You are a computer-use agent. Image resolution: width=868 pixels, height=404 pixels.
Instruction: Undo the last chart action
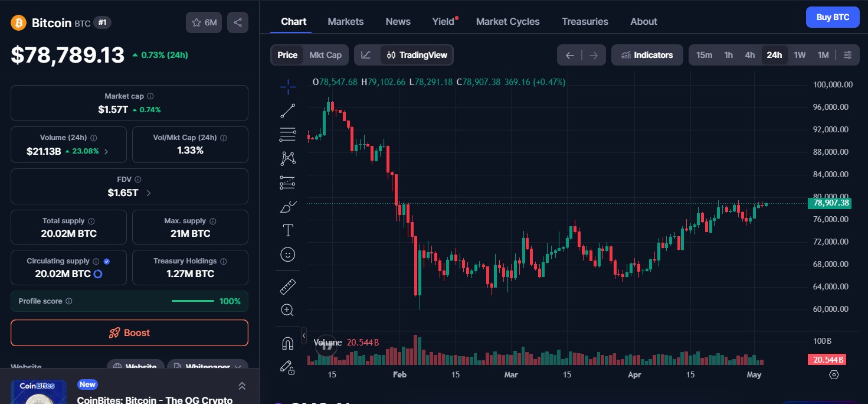(x=569, y=55)
